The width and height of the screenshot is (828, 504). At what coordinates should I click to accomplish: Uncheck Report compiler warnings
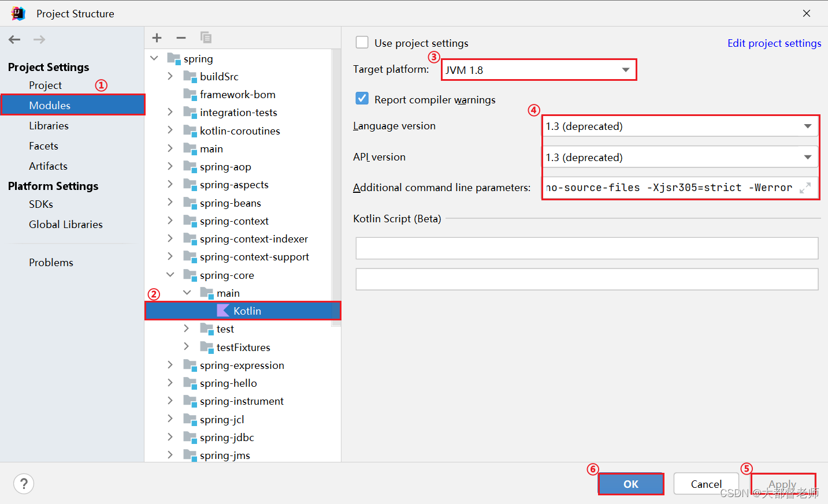[362, 99]
